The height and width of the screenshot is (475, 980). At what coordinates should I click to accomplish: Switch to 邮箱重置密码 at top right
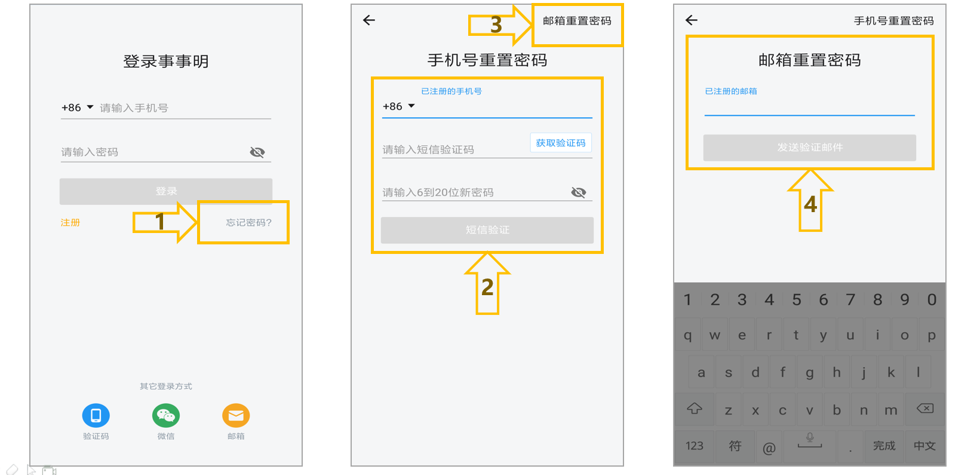click(x=577, y=21)
